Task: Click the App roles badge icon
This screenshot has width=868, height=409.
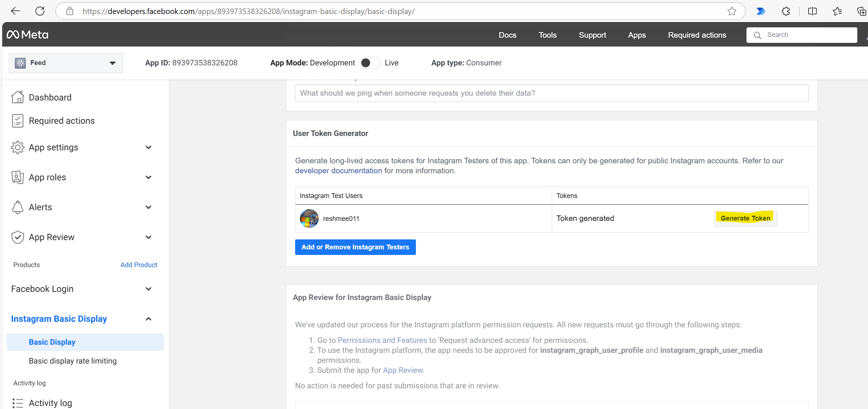Action: coord(18,177)
